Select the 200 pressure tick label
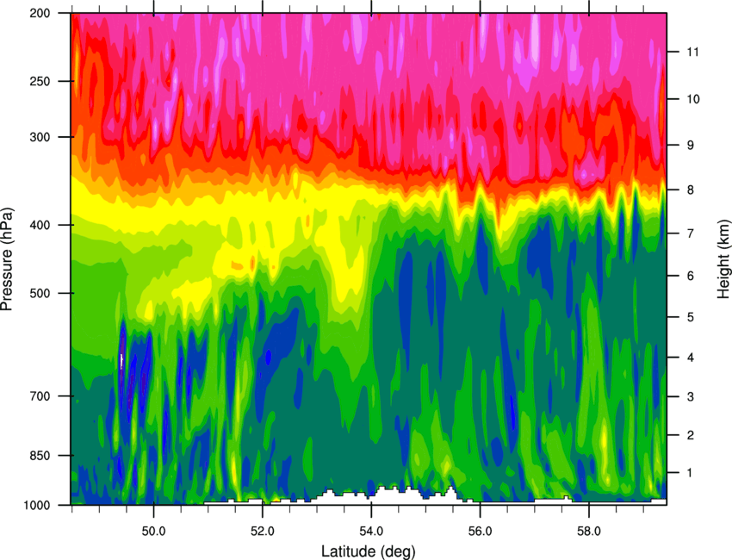Viewport: 732px width, 560px height. [40, 13]
